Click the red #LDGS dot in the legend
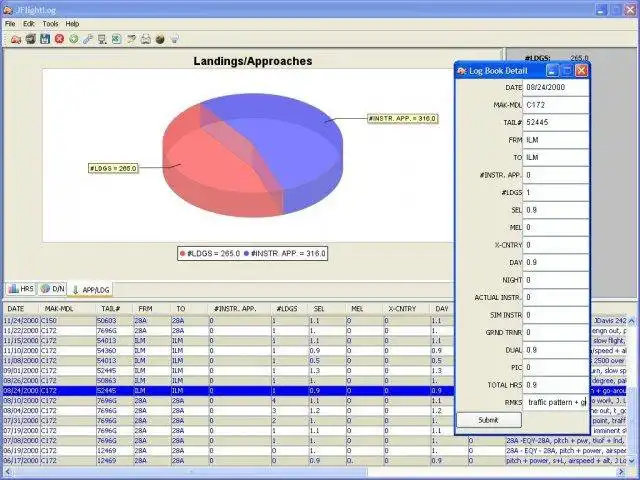 coord(182,253)
